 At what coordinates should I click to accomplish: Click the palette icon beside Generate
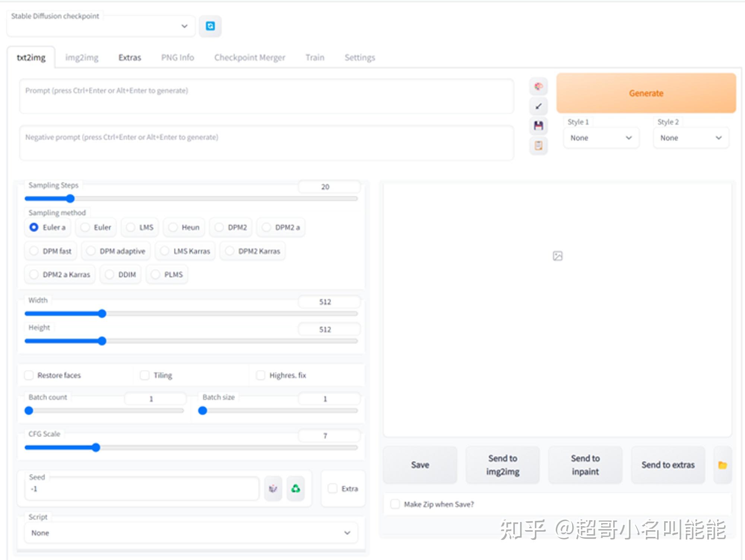pos(538,86)
